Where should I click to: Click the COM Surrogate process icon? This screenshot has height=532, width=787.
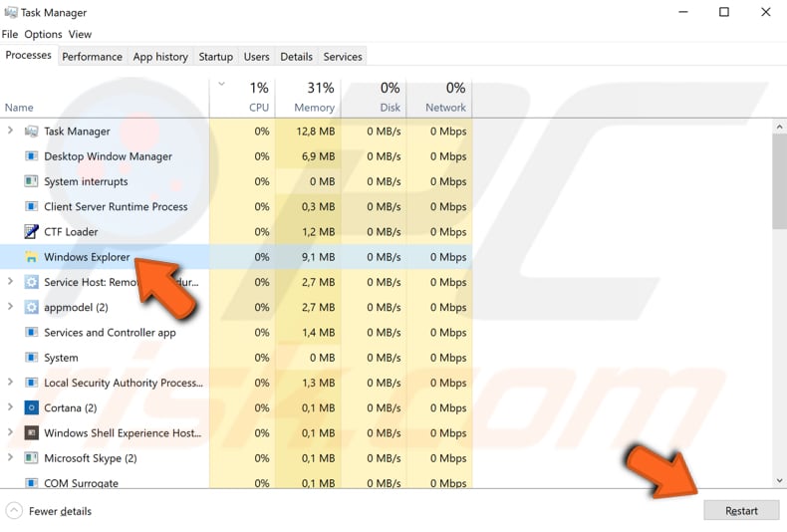31,483
